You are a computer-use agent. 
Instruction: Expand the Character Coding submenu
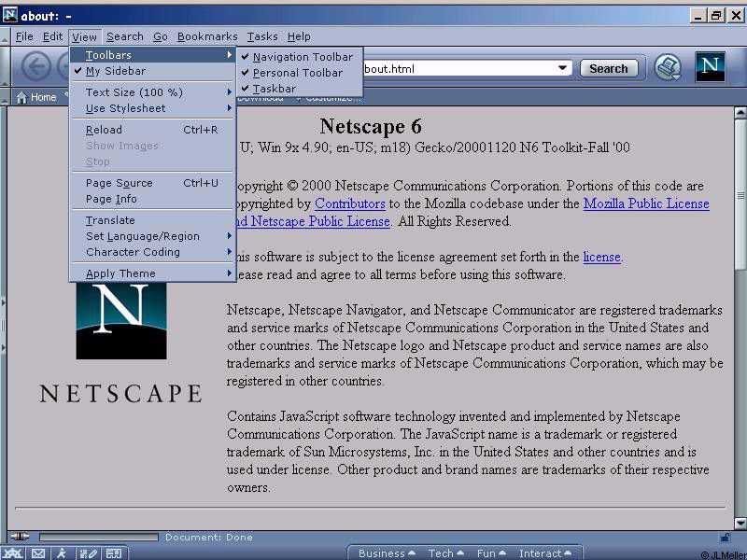(152, 252)
